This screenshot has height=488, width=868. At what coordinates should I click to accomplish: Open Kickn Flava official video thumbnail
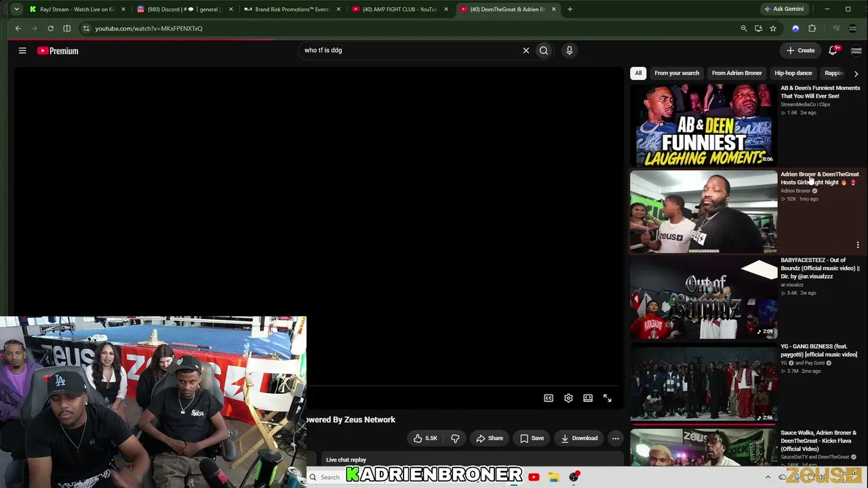[x=703, y=448]
